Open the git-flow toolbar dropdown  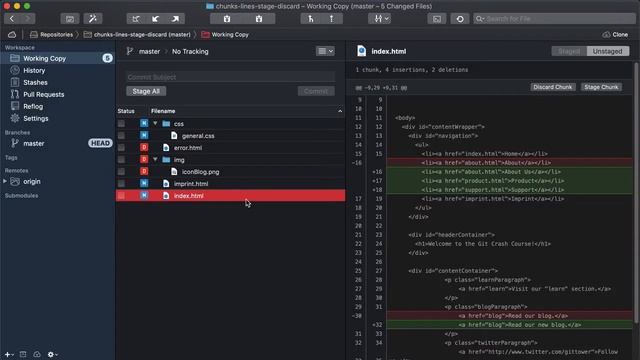coord(380,18)
